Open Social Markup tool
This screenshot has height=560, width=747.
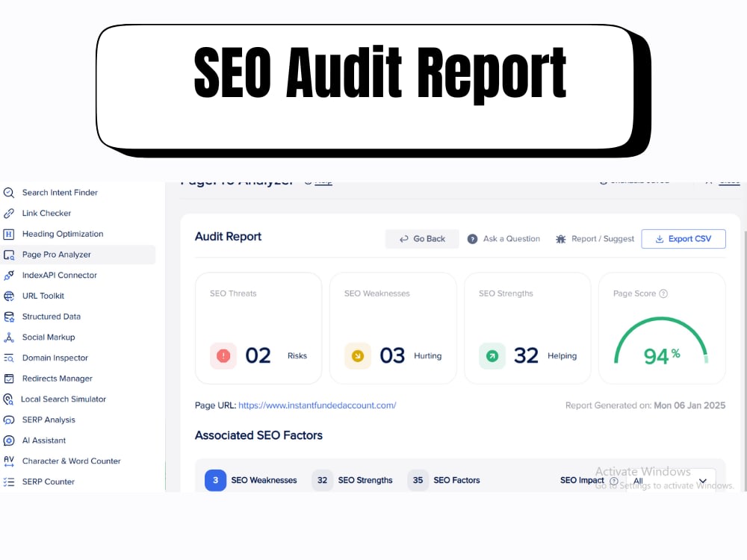coord(49,337)
